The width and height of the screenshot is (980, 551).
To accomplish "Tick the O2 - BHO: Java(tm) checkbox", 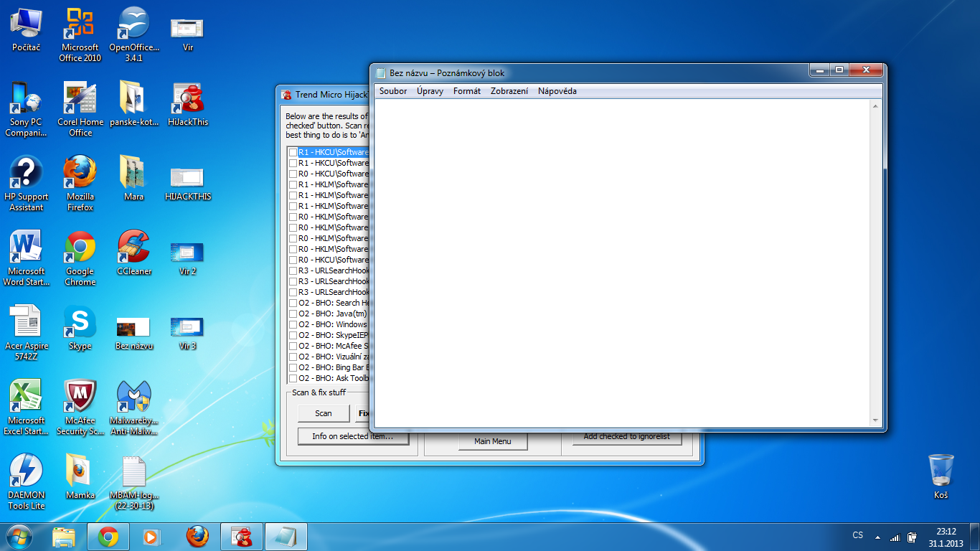I will [293, 314].
